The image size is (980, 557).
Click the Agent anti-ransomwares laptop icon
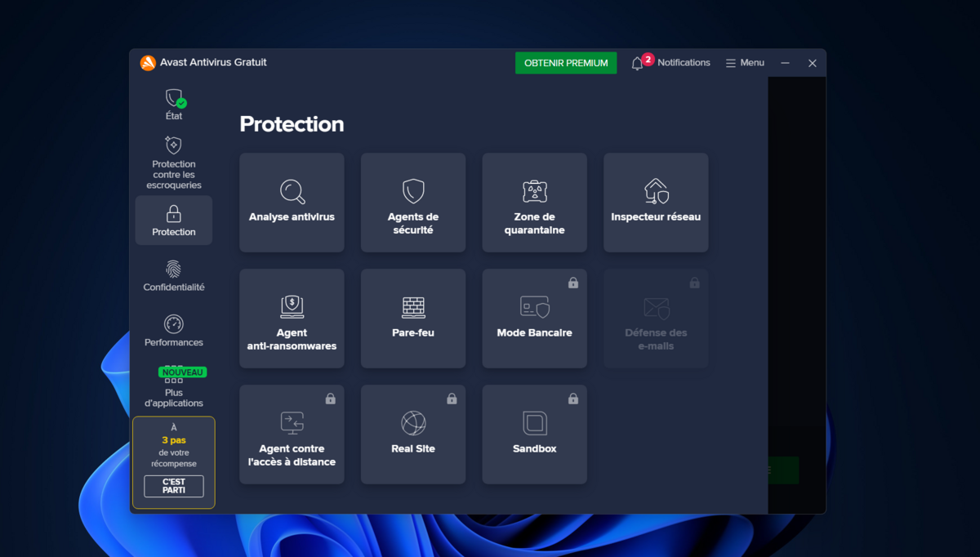click(292, 307)
